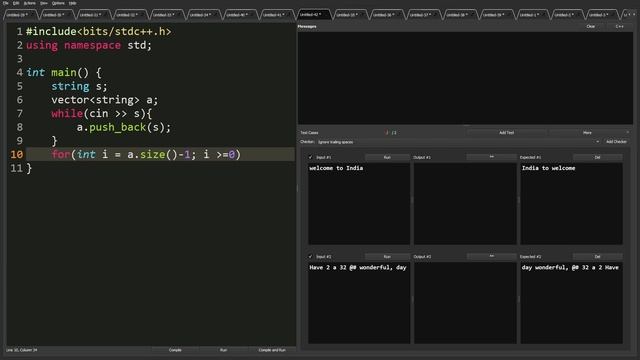Click the empty Output #1 box
640x360 pixels.
click(x=465, y=204)
